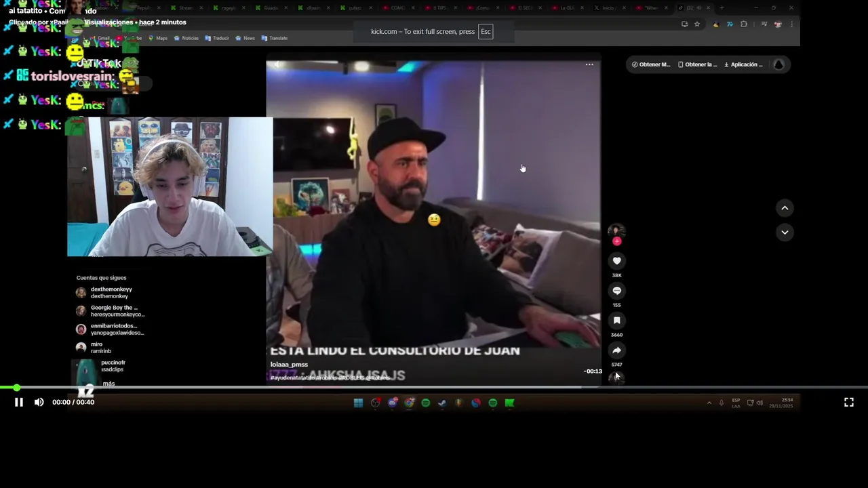This screenshot has width=868, height=488.
Task: Click tray microphone icon
Action: tap(721, 403)
